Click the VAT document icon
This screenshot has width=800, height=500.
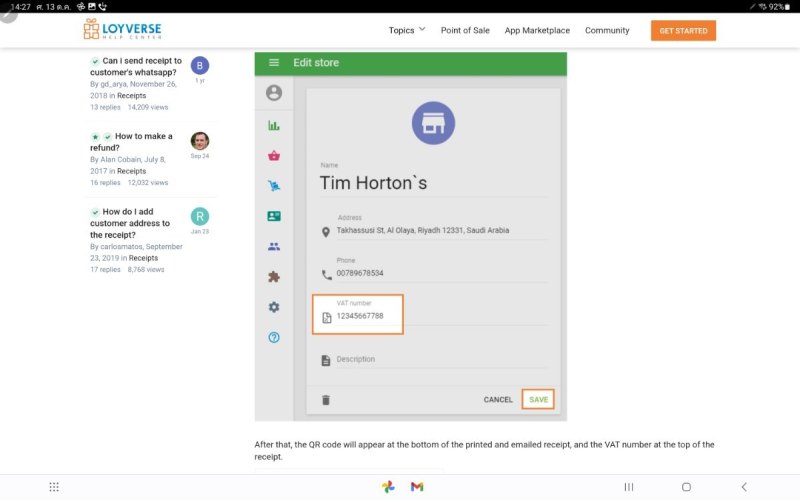click(x=327, y=318)
